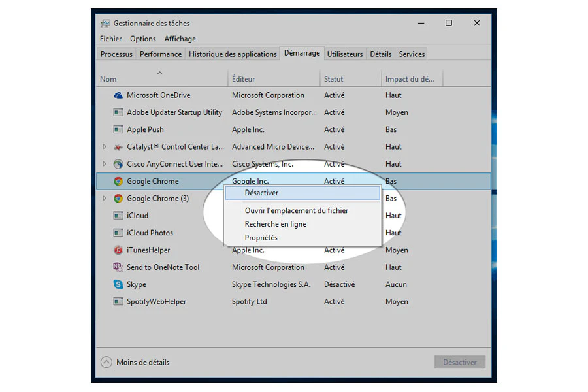Screen dimensions: 588x392
Task: Open the Fichier menu
Action: [x=110, y=39]
